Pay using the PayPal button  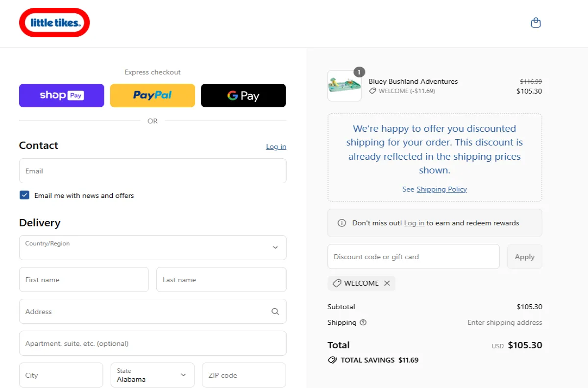coord(152,95)
